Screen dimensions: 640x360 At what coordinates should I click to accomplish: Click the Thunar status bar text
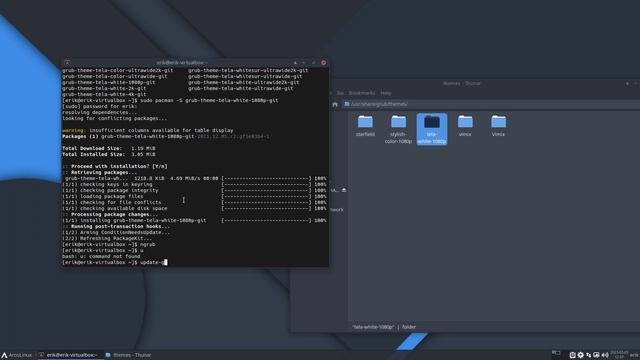pyautogui.click(x=384, y=327)
